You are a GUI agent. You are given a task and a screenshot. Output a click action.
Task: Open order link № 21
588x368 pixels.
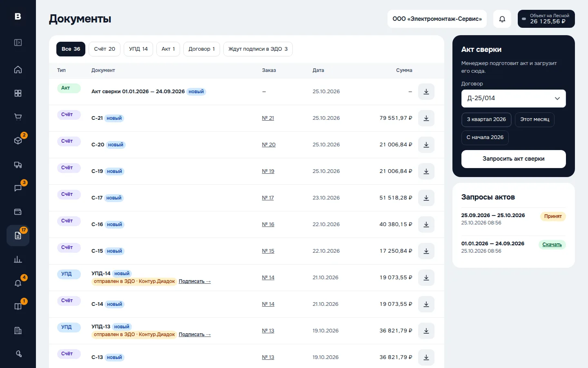[268, 118]
